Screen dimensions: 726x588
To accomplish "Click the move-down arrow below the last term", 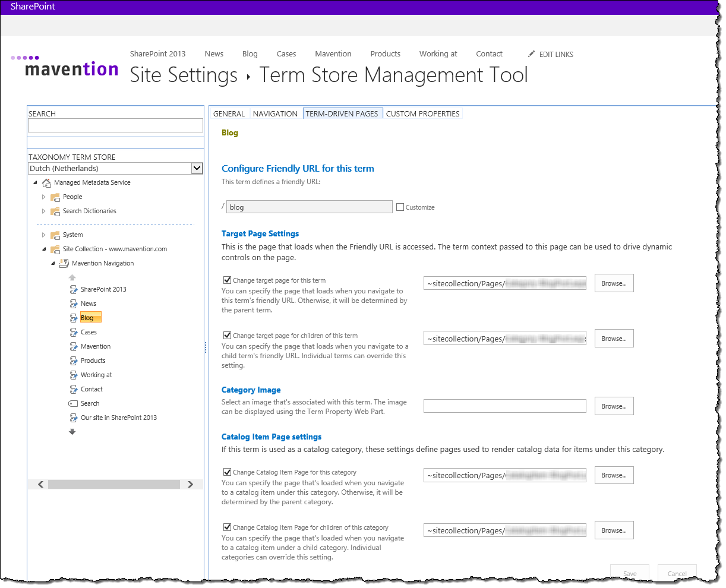I will click(72, 432).
